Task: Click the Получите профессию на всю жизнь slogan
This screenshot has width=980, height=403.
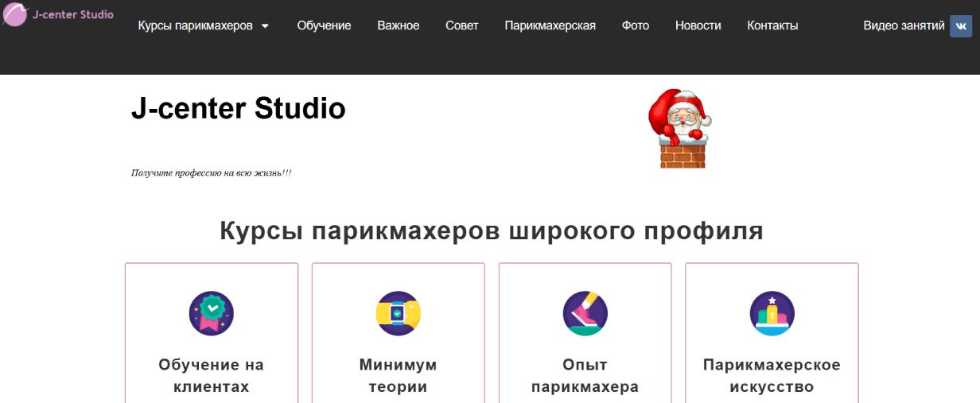Action: [x=212, y=172]
